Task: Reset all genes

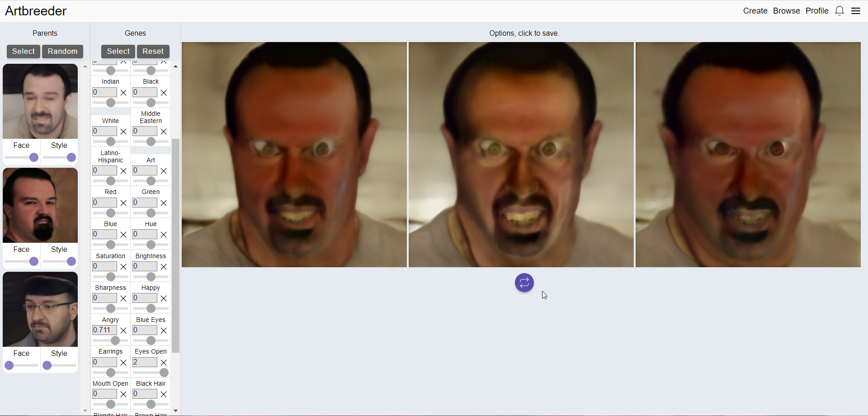Action: (153, 52)
